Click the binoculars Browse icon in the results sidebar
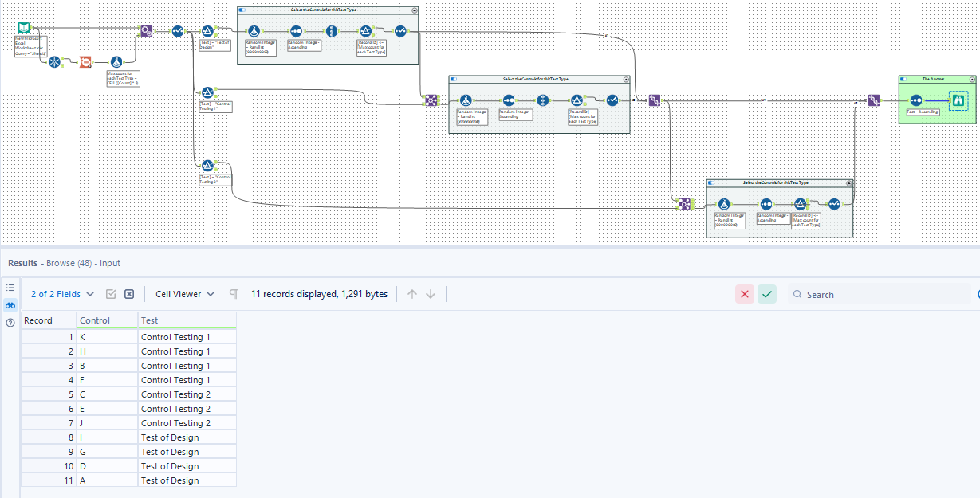 tap(10, 305)
